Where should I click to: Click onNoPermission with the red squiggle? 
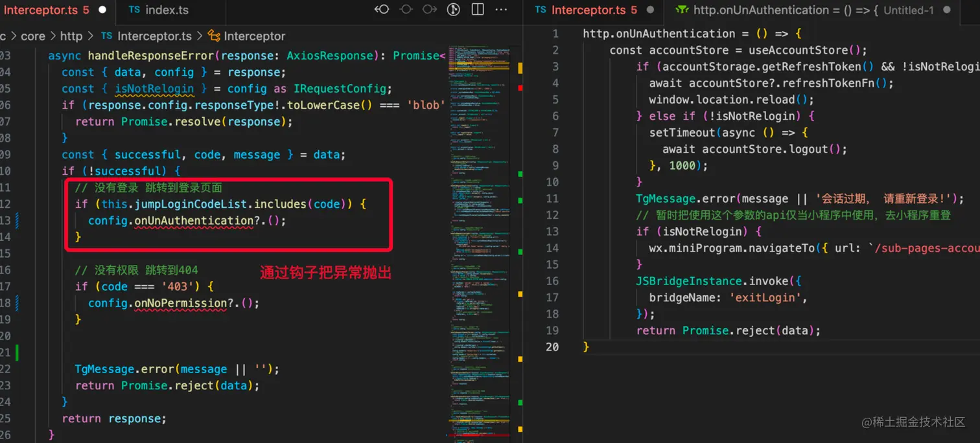coord(181,302)
